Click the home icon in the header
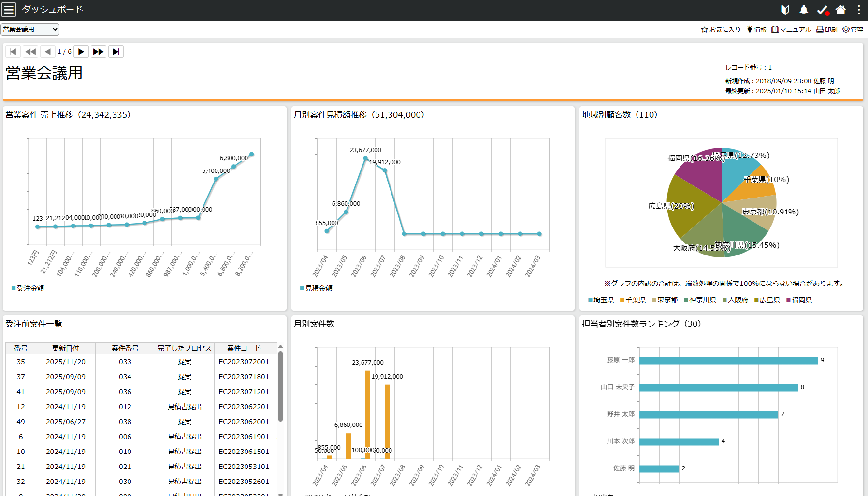This screenshot has height=496, width=868. tap(840, 10)
